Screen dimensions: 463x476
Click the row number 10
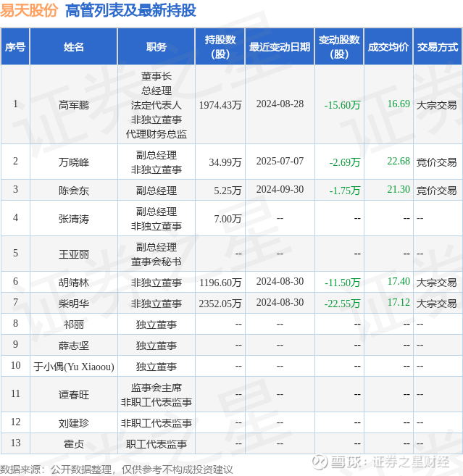[15, 365]
